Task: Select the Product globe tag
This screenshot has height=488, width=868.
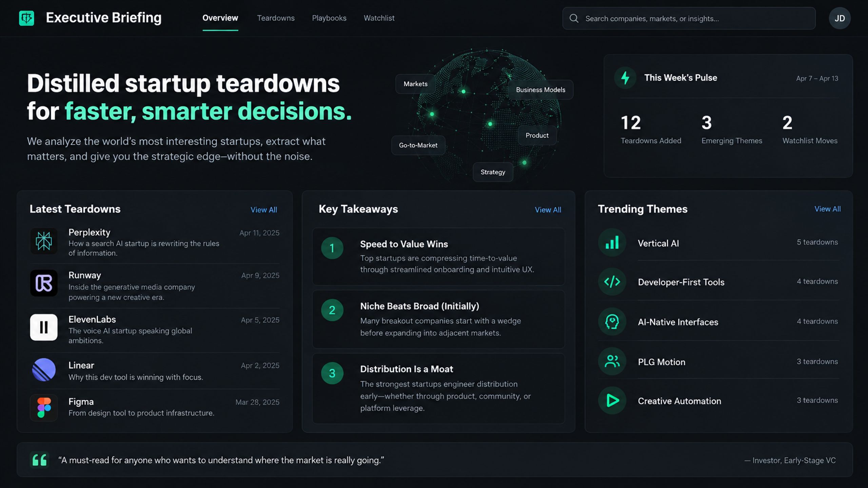Action: 537,135
